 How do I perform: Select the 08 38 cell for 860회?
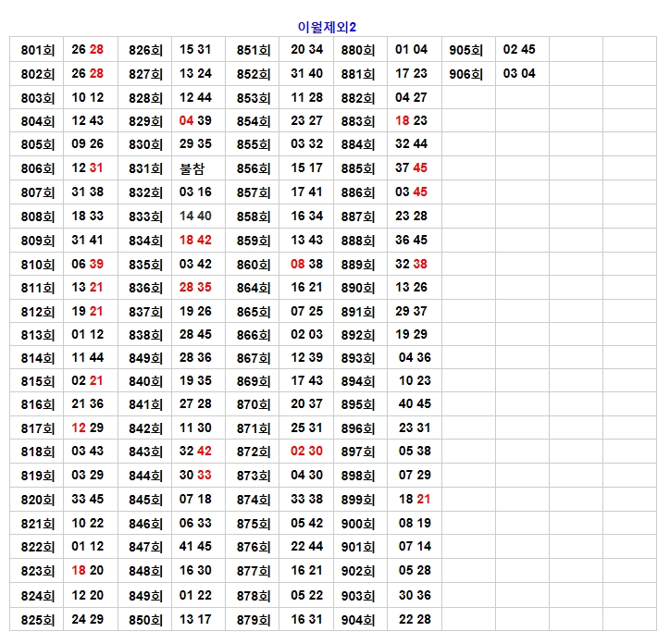pos(306,264)
